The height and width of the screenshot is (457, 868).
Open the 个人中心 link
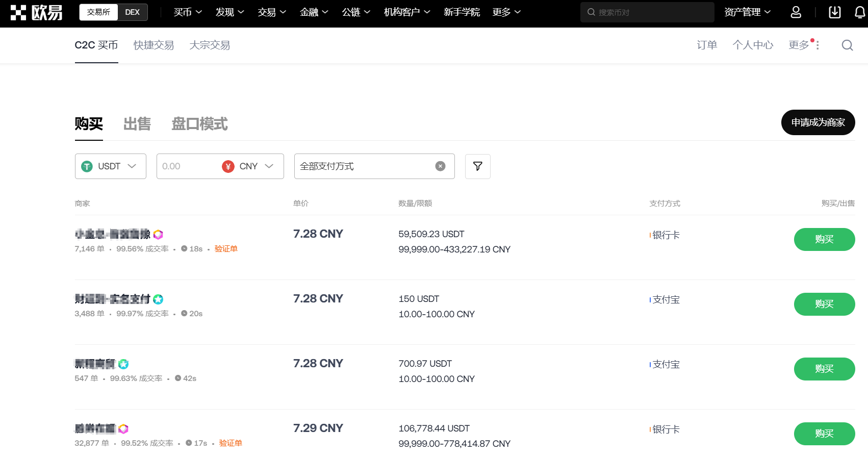[x=753, y=45]
